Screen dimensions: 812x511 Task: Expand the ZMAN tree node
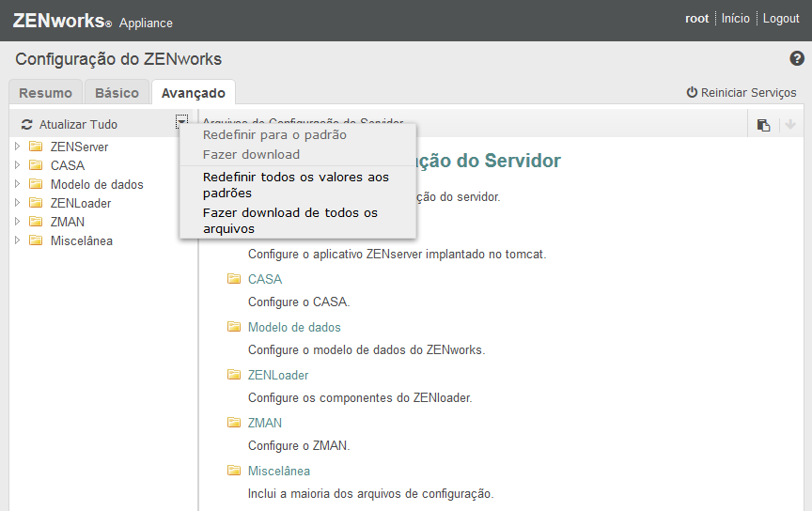tap(17, 222)
